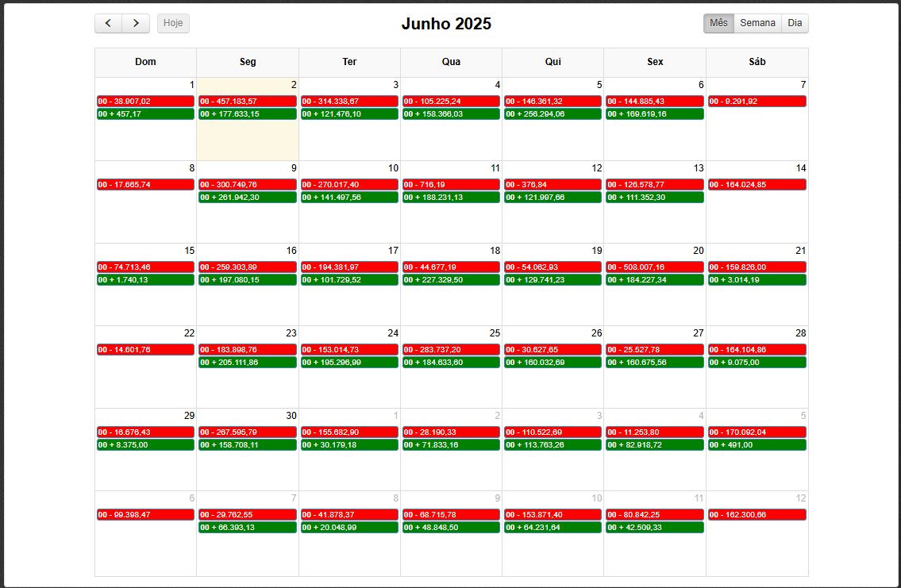Screen dimensions: 901x588
Task: Open red event - 457.183,57 on June 2
Action: point(247,102)
